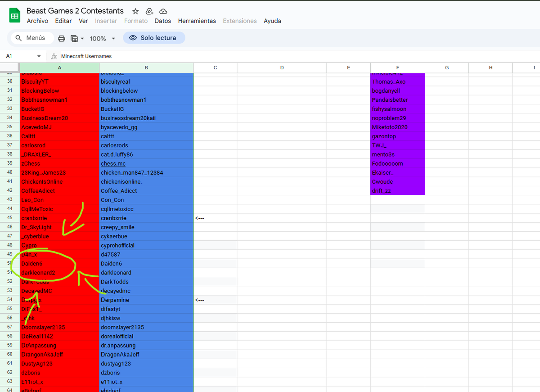Open the Ayuda menu
Image resolution: width=540 pixels, height=392 pixels.
pos(272,21)
